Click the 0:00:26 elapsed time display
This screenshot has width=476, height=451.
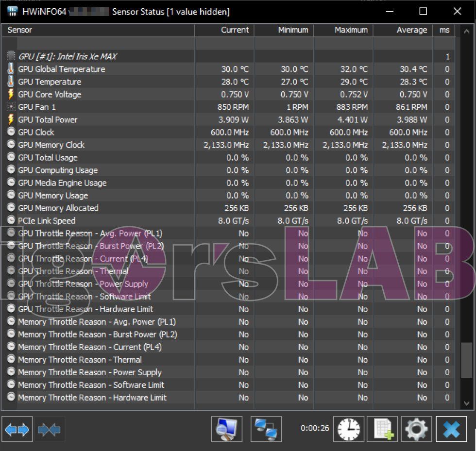click(x=315, y=428)
